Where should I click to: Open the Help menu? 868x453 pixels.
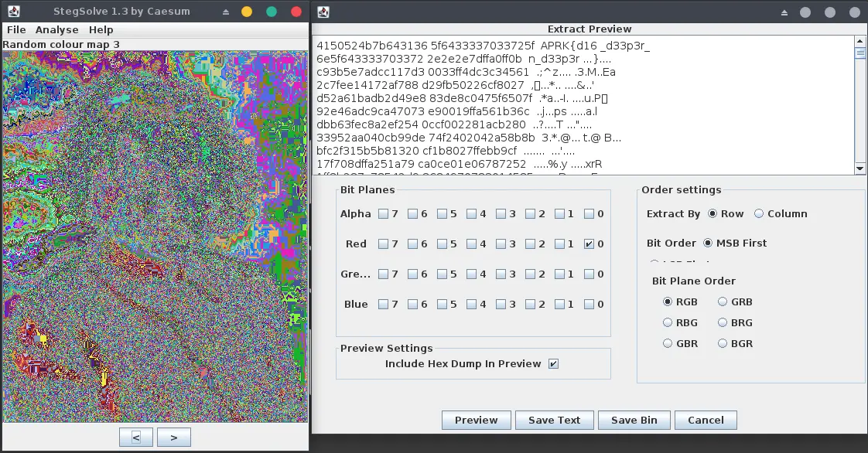[101, 30]
